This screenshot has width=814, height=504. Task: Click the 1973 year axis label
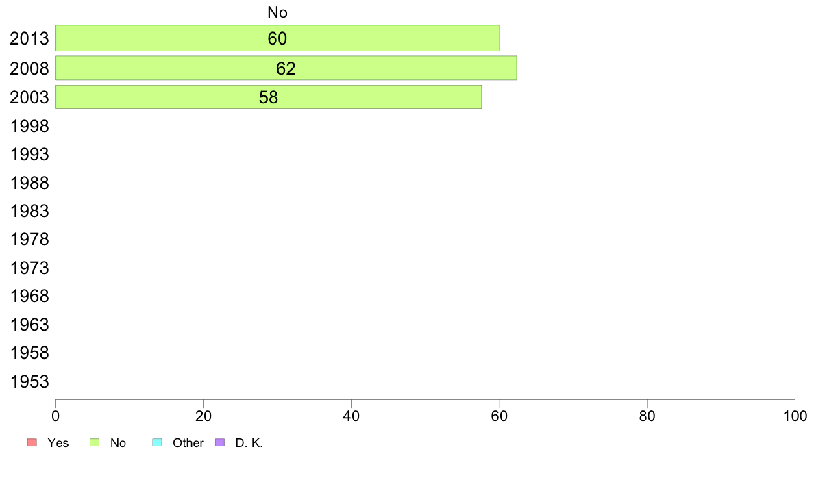click(29, 268)
